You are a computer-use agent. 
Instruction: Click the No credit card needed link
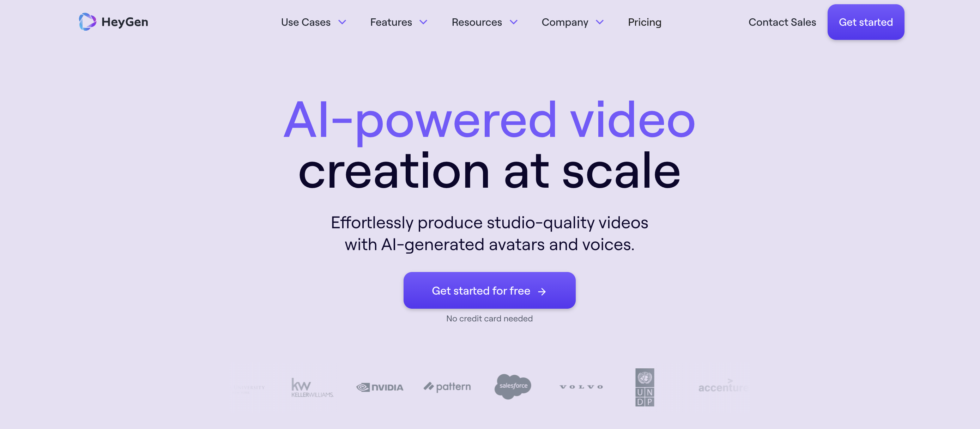coord(489,318)
